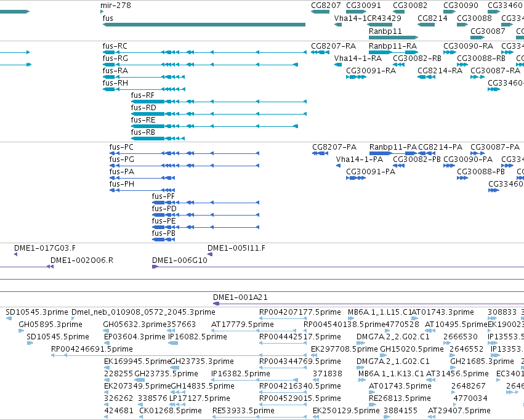524x420 pixels.
Task: Click the Ranbp11 gene bar
Action: pyautogui.click(x=393, y=38)
